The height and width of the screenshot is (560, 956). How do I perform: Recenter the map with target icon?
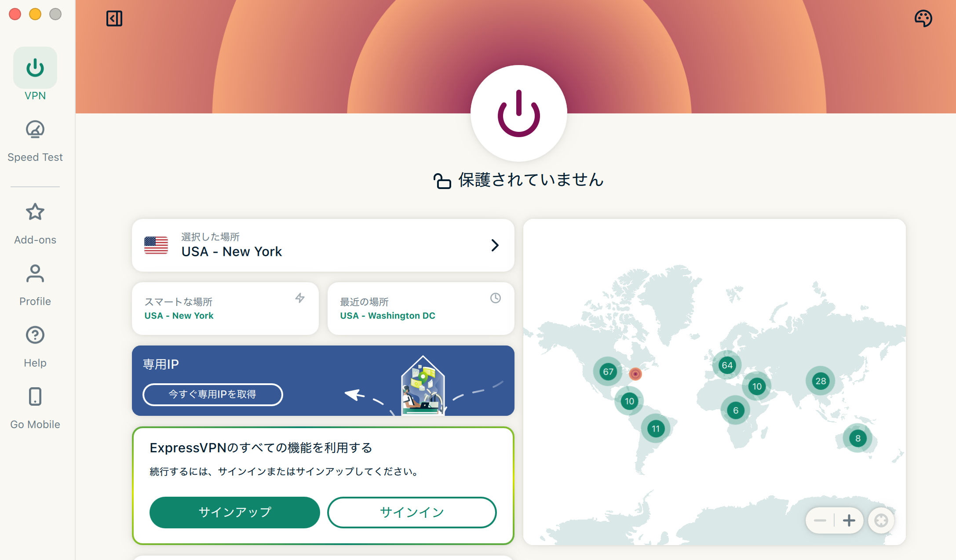pos(881,520)
